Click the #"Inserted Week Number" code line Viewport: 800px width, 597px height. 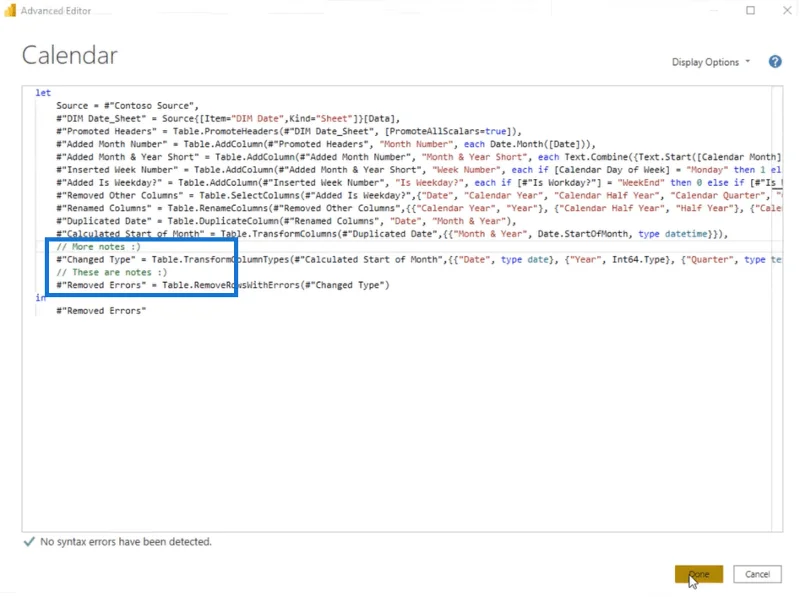[x=418, y=169]
